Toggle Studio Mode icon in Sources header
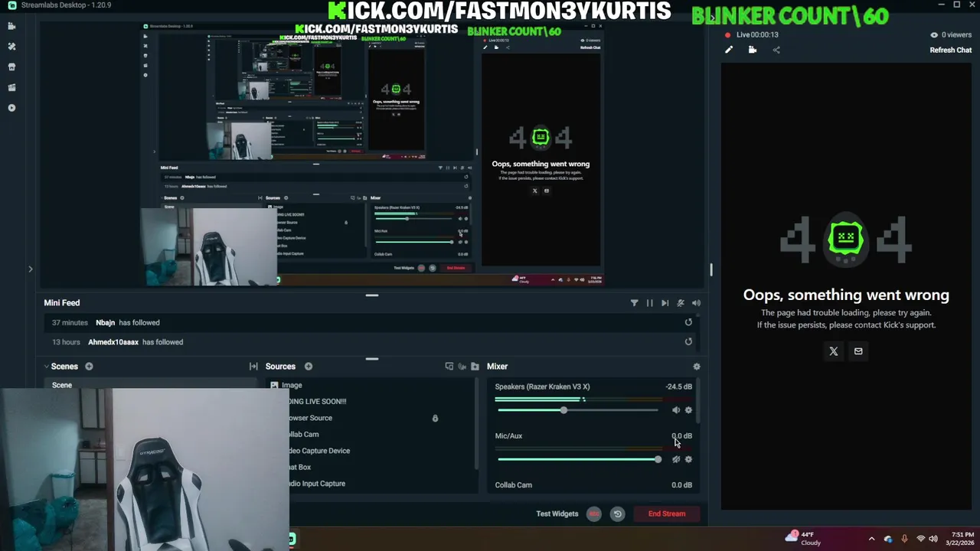The height and width of the screenshot is (551, 980). click(x=449, y=367)
